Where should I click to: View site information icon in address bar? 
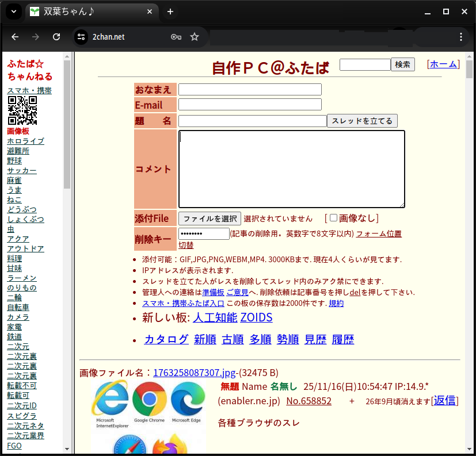[x=81, y=37]
